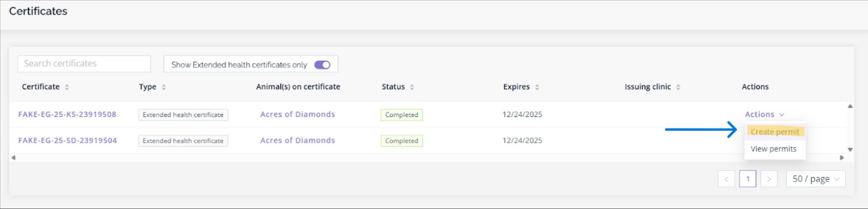Click the Type column sort icon
Screen dimensions: 868x209
point(164,87)
